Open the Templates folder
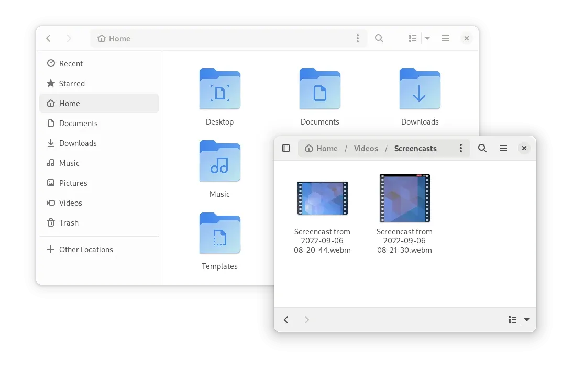574x392 pixels. (219, 233)
